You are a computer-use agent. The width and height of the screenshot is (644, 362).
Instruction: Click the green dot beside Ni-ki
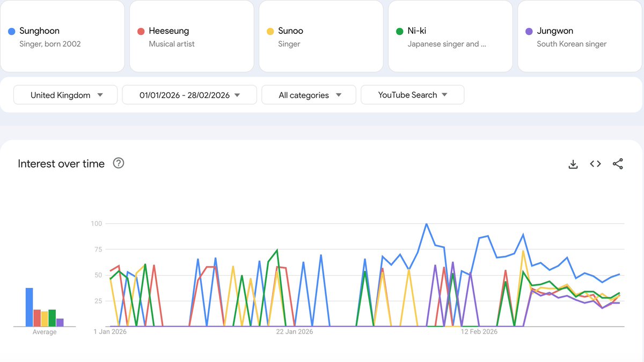(399, 31)
